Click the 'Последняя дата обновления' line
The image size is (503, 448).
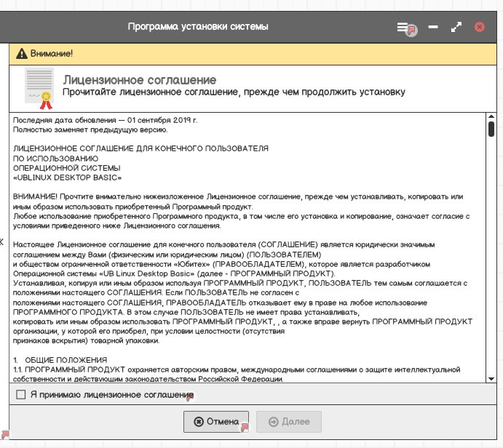click(x=106, y=120)
